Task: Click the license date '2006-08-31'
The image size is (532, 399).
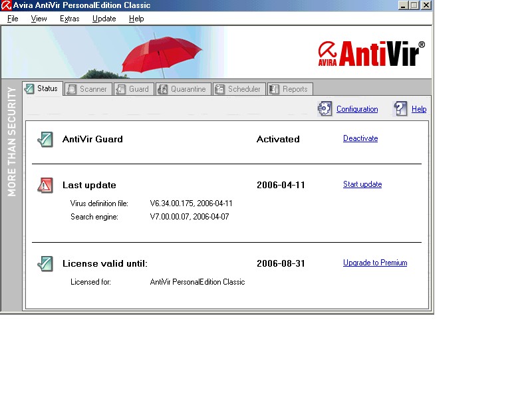Action: (281, 263)
